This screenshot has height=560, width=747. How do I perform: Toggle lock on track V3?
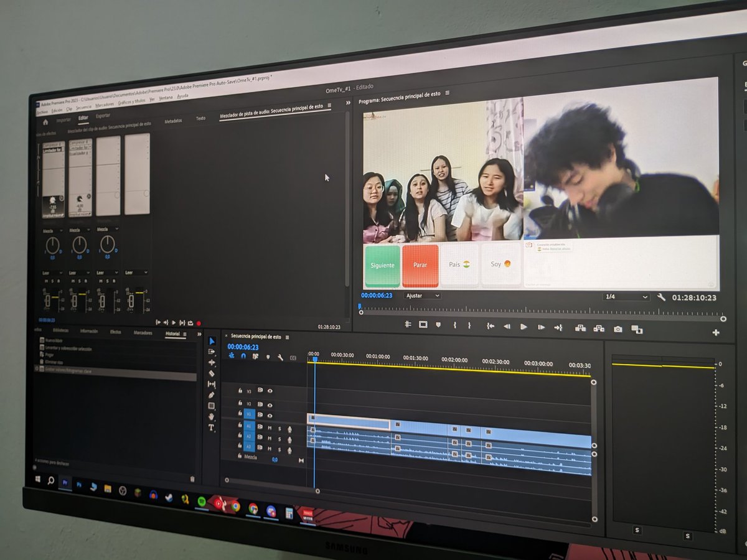pos(240,391)
